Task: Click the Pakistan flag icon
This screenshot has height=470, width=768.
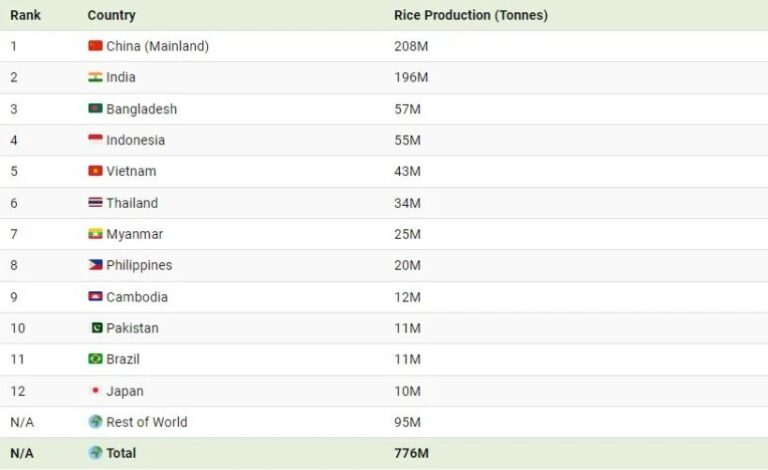Action: 97,328
